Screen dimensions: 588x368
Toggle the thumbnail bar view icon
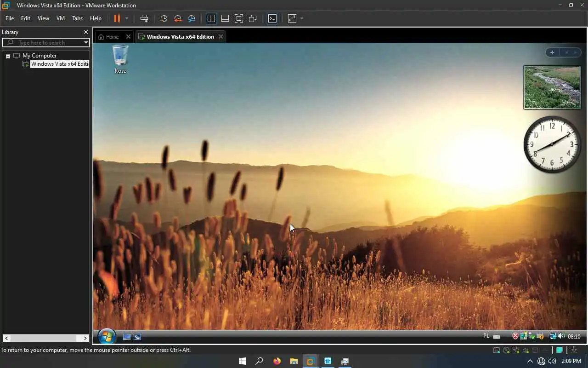point(225,18)
